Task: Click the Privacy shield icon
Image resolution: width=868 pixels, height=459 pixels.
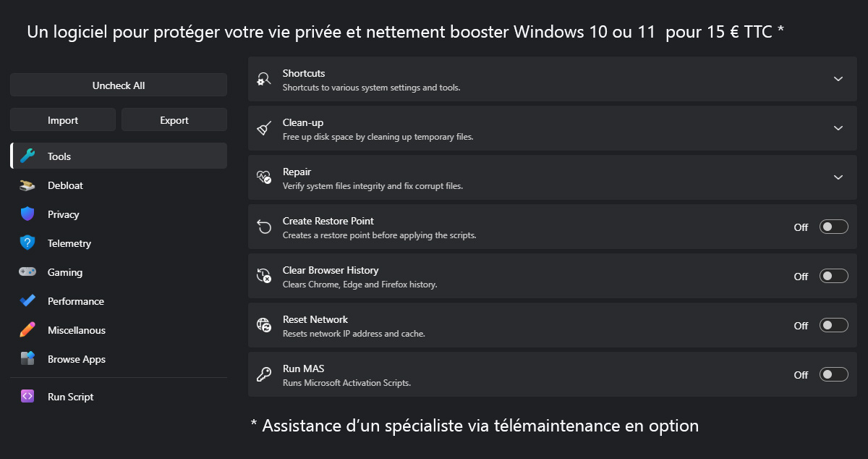Action: (27, 214)
